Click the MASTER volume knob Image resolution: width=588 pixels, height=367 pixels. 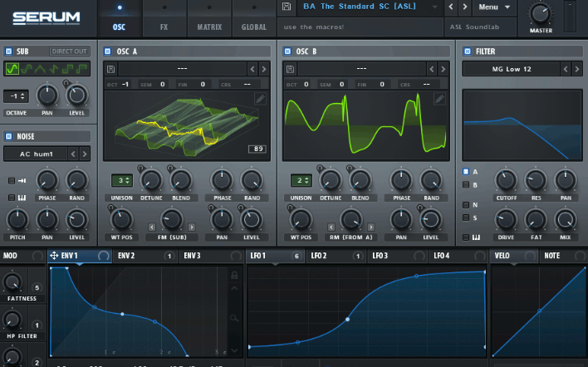[x=541, y=14]
